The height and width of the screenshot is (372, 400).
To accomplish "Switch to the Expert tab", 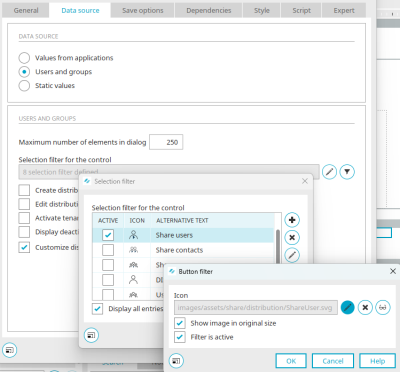I will [x=344, y=10].
